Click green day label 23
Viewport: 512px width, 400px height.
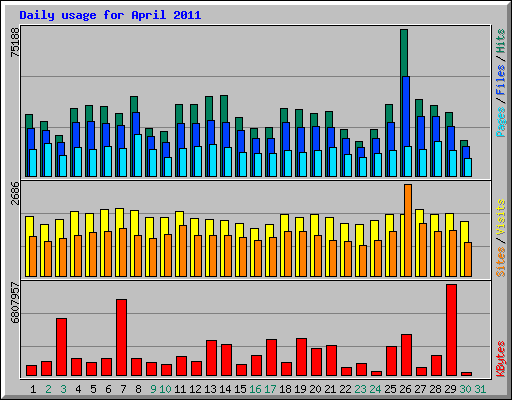coord(360,389)
